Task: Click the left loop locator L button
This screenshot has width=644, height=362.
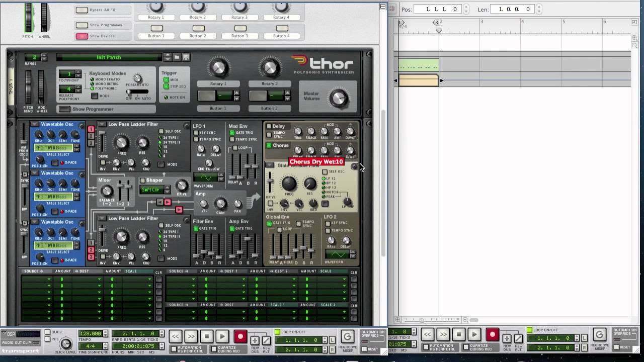Action: click(x=332, y=340)
